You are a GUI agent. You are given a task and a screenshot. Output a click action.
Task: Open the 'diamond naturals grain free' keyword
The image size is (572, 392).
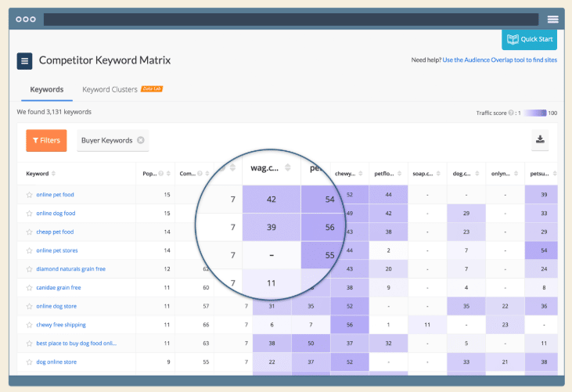pos(72,268)
